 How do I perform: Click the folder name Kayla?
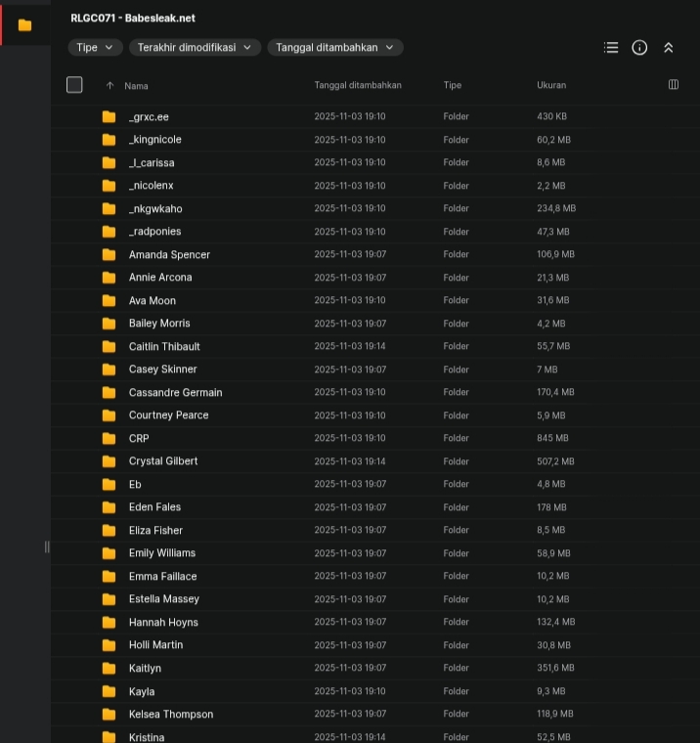tap(142, 691)
